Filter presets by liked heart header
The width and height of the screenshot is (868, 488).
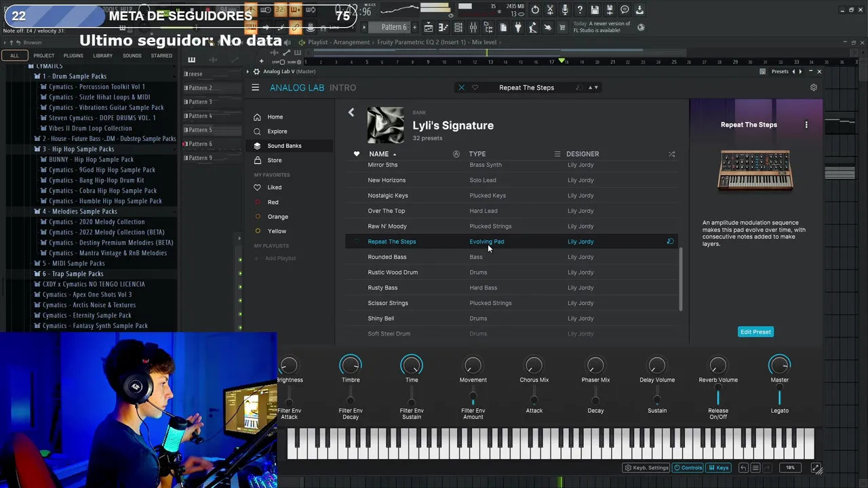357,154
